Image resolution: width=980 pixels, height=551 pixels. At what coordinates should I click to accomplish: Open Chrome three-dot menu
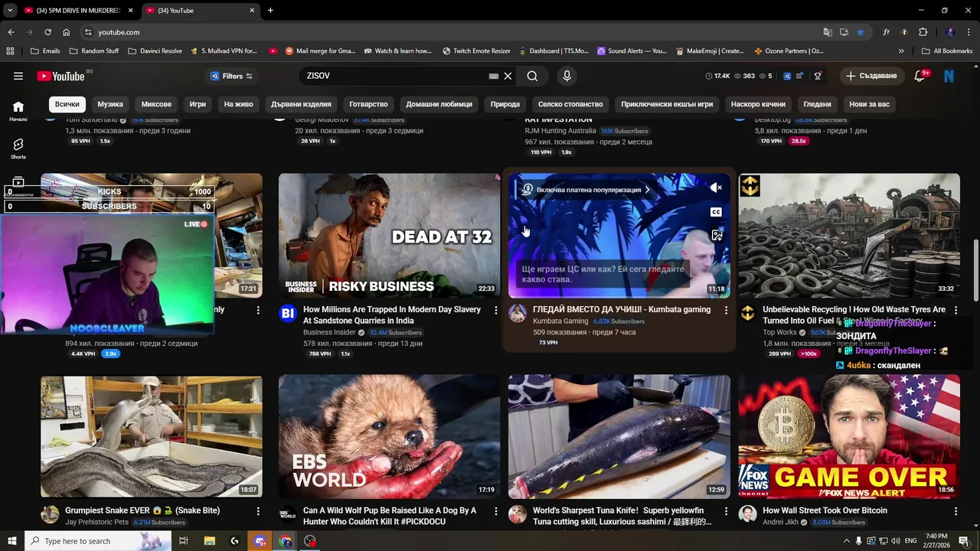(x=969, y=32)
